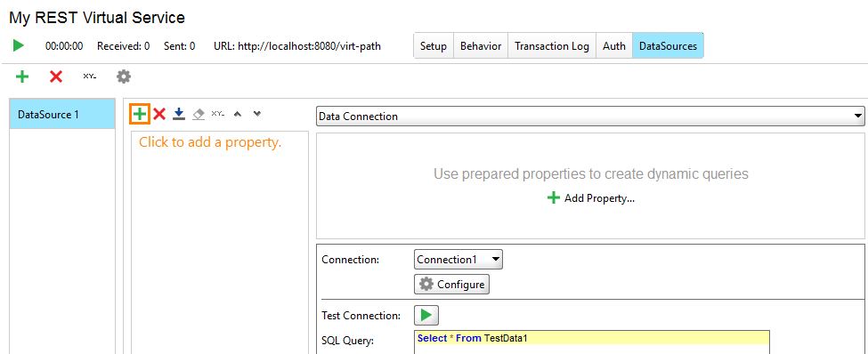
Task: Click the Add Property... link
Action: pos(590,198)
